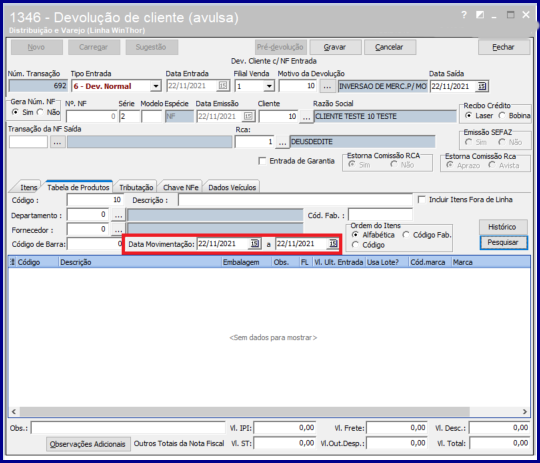Sort by Embalagem column header

coord(247,262)
